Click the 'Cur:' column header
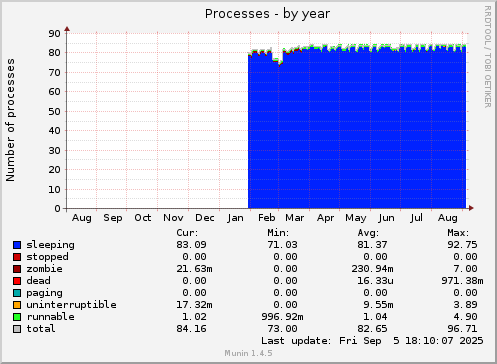Screen dimensions: 497x364 pos(187,233)
